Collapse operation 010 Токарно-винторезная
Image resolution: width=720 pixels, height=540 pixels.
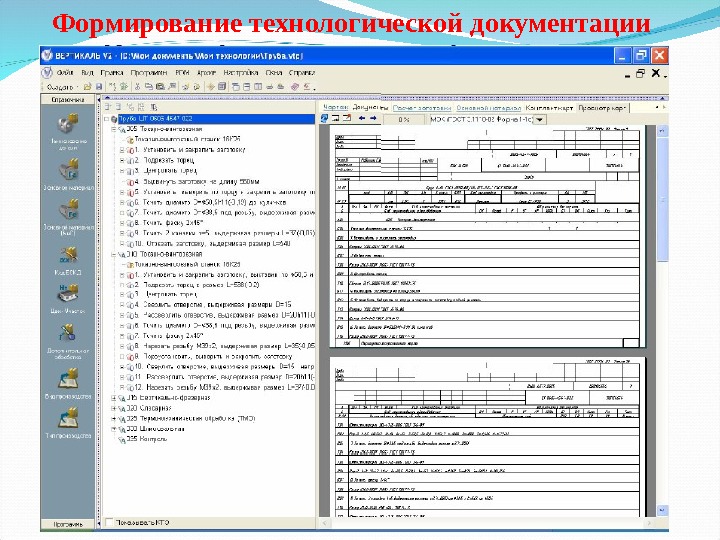114,254
